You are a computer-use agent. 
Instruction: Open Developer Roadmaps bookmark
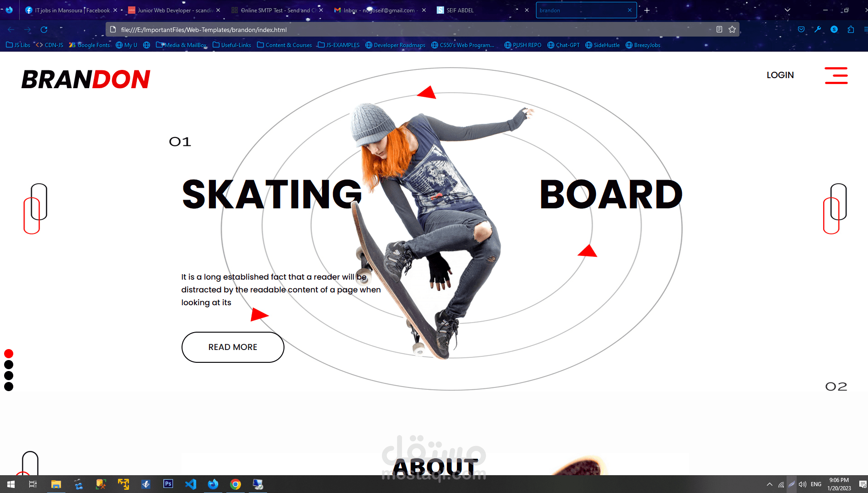396,45
